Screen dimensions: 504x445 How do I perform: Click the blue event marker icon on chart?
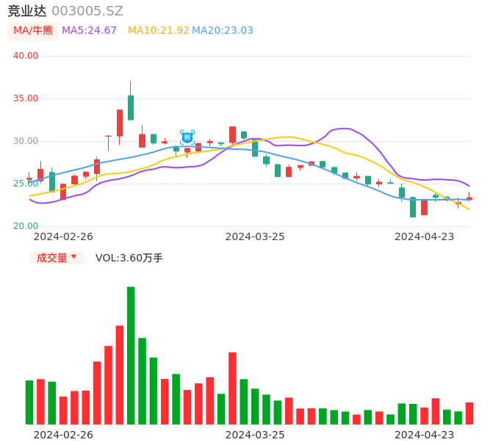click(187, 137)
